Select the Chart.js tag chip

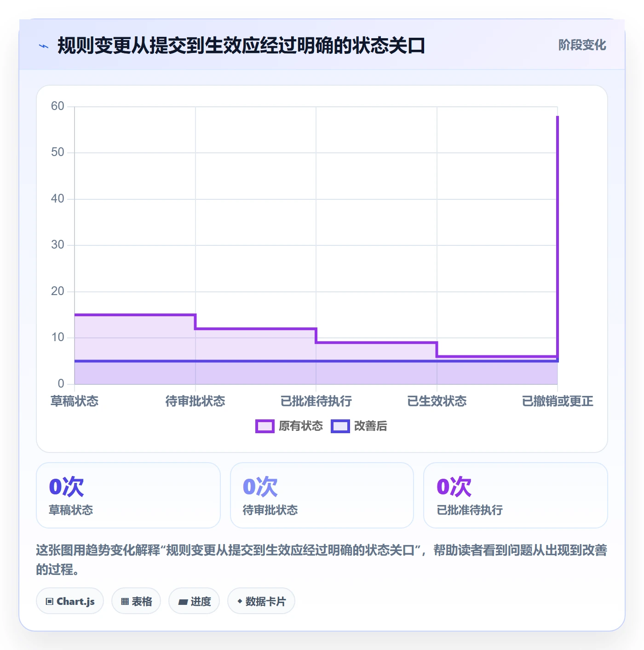pos(70,601)
